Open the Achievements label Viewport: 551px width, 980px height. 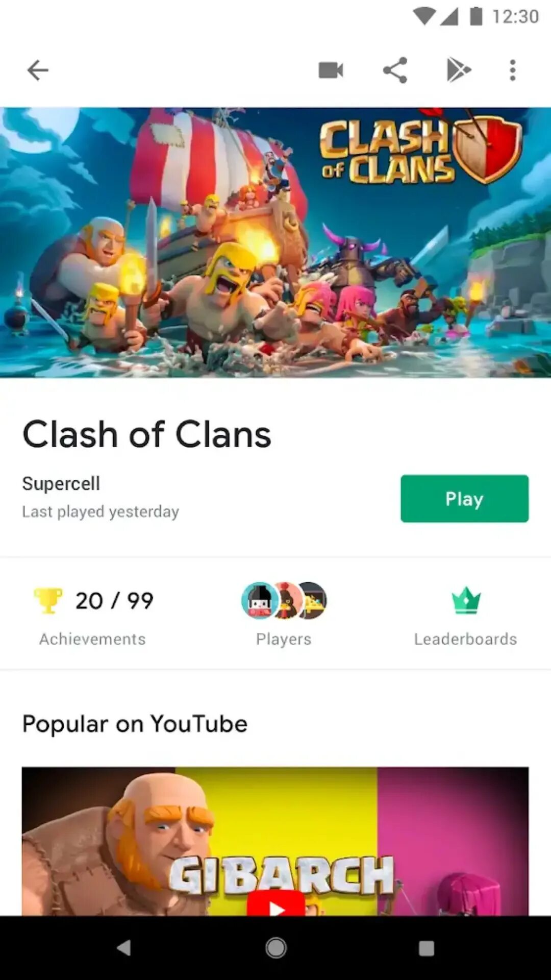pyautogui.click(x=92, y=639)
